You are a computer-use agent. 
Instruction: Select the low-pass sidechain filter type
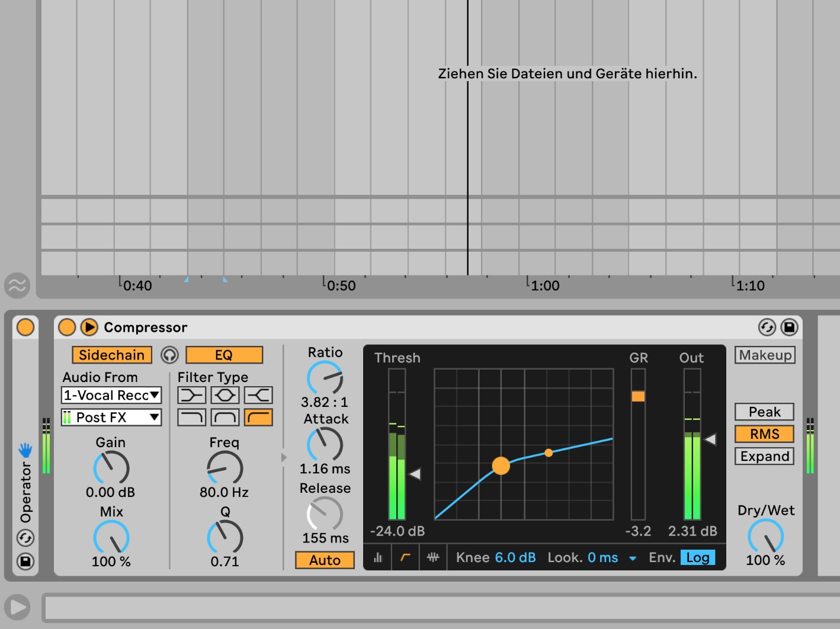[x=191, y=418]
